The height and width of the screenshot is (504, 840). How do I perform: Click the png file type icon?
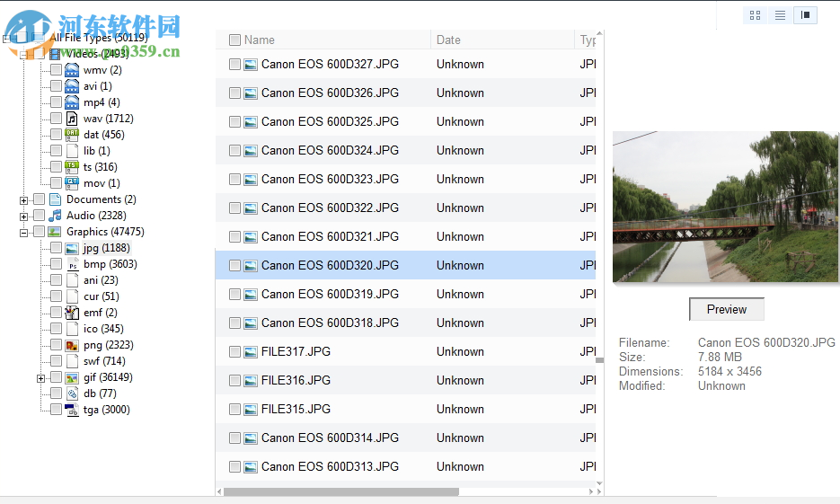(72, 346)
